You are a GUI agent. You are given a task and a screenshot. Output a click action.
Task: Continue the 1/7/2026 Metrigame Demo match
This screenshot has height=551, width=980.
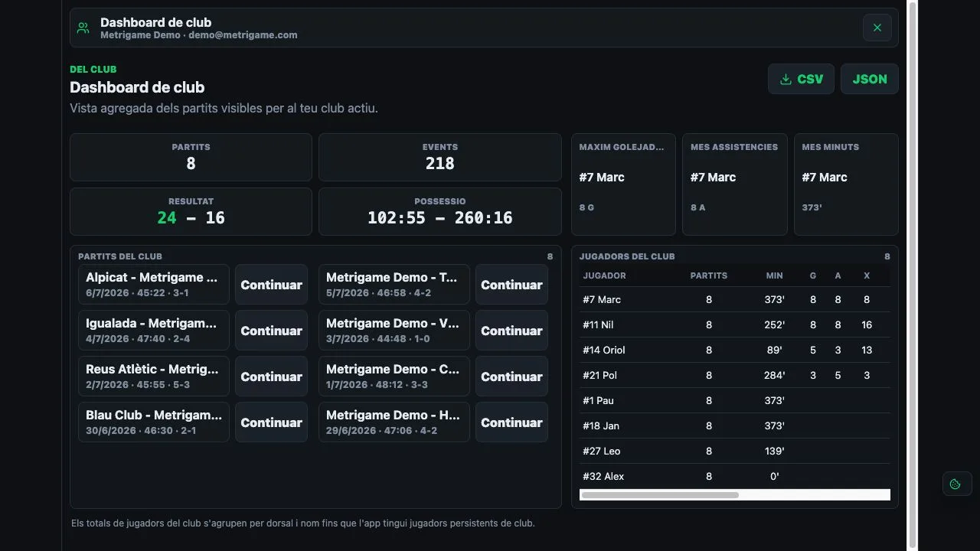[x=511, y=377]
